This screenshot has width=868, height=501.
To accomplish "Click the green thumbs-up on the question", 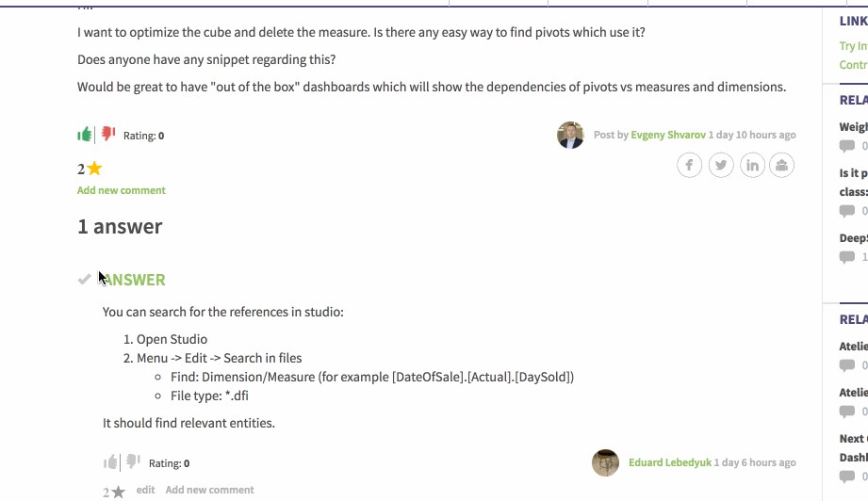I will click(x=85, y=135).
